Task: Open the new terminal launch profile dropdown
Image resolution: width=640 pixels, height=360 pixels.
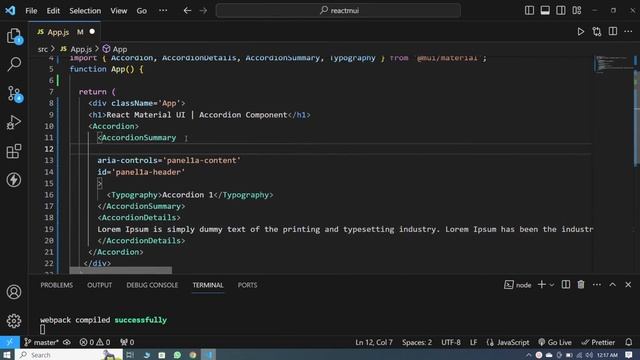Action: coord(552,284)
